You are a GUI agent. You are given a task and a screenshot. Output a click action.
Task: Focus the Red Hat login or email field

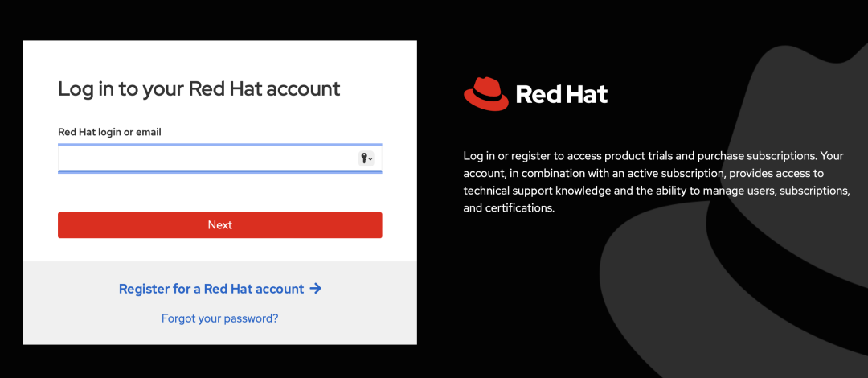point(219,158)
